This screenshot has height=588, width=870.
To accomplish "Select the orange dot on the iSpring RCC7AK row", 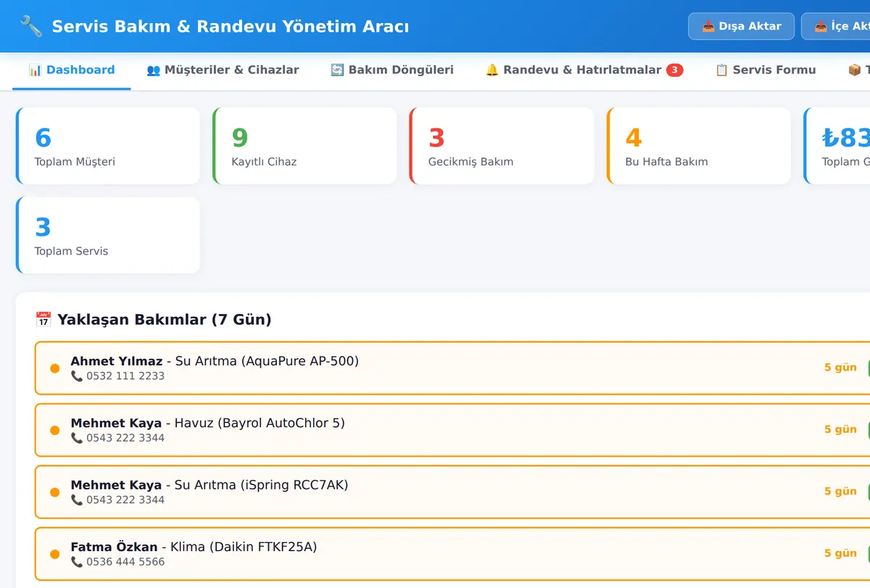I will (x=54, y=492).
